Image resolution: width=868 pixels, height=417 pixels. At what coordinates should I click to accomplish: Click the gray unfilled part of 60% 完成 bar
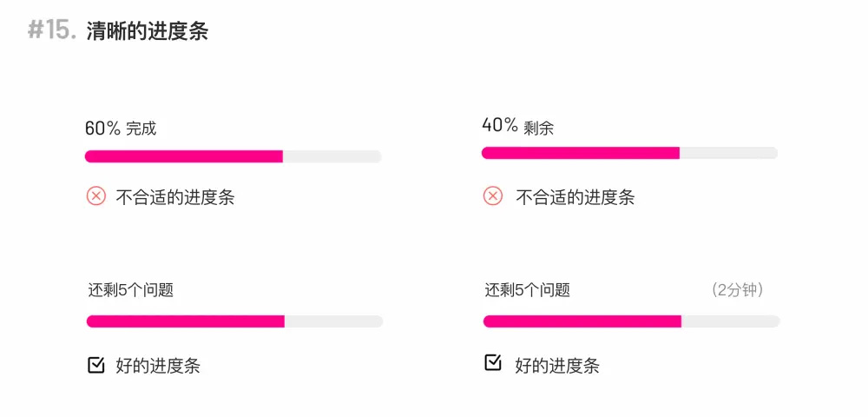pyautogui.click(x=332, y=156)
